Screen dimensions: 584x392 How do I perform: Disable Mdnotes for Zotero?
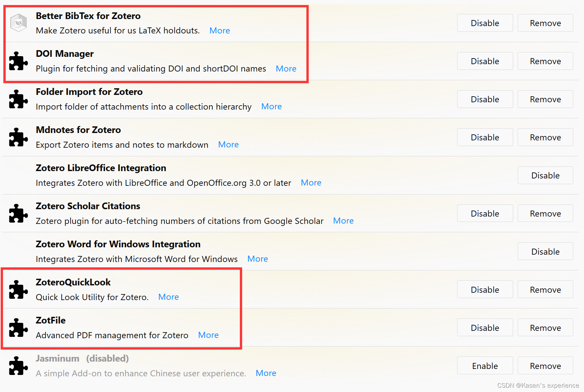[485, 137]
